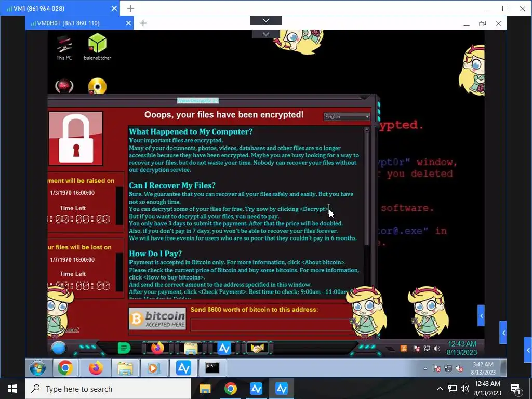Show hidden icons in the Windows 7 tray
The height and width of the screenshot is (399, 532).
coord(425,368)
